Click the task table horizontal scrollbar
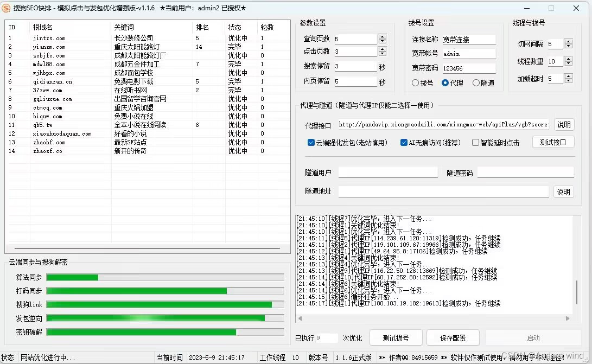The height and width of the screenshot is (364, 592). 147,248
